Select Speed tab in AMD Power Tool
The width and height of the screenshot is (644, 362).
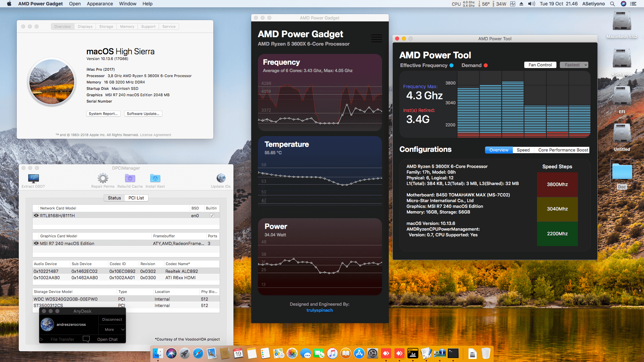click(523, 150)
